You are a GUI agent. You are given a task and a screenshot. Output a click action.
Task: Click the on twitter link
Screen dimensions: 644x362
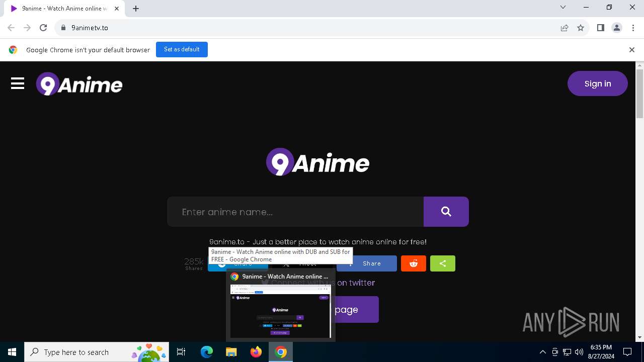click(356, 283)
